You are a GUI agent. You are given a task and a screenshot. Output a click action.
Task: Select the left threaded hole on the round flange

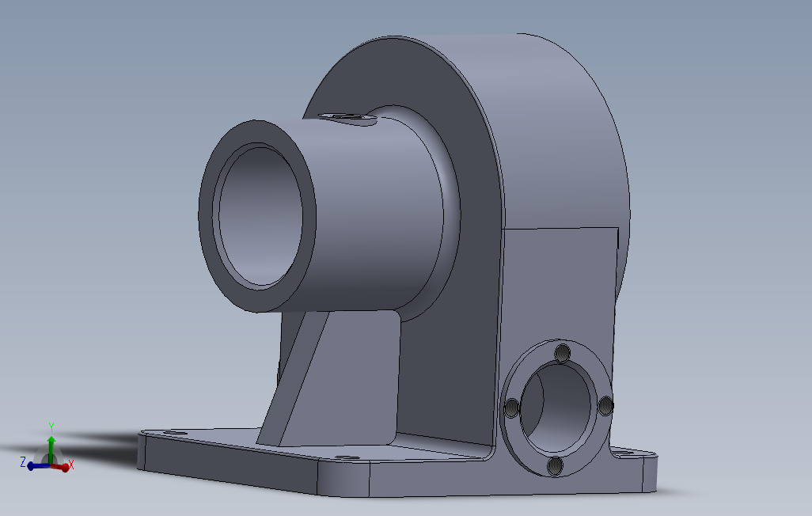(x=511, y=408)
